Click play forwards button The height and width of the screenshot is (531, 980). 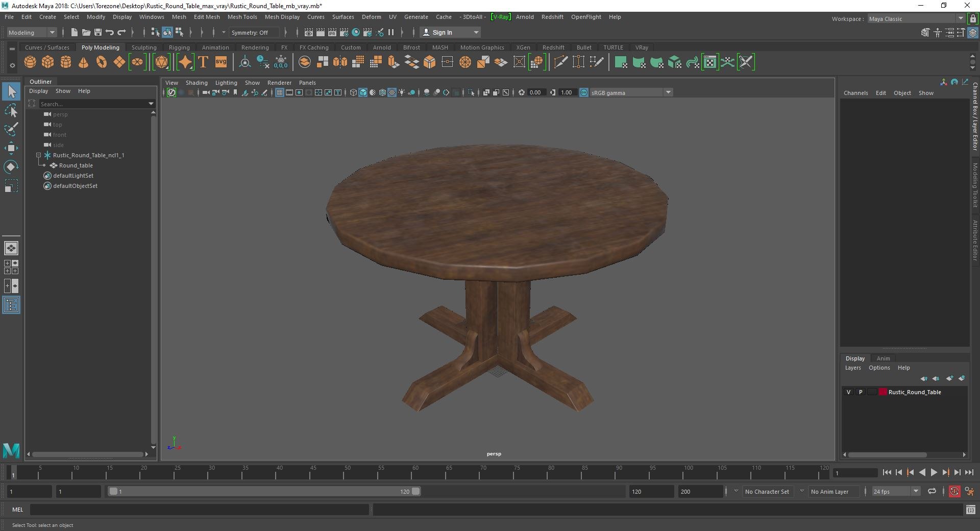(x=934, y=473)
